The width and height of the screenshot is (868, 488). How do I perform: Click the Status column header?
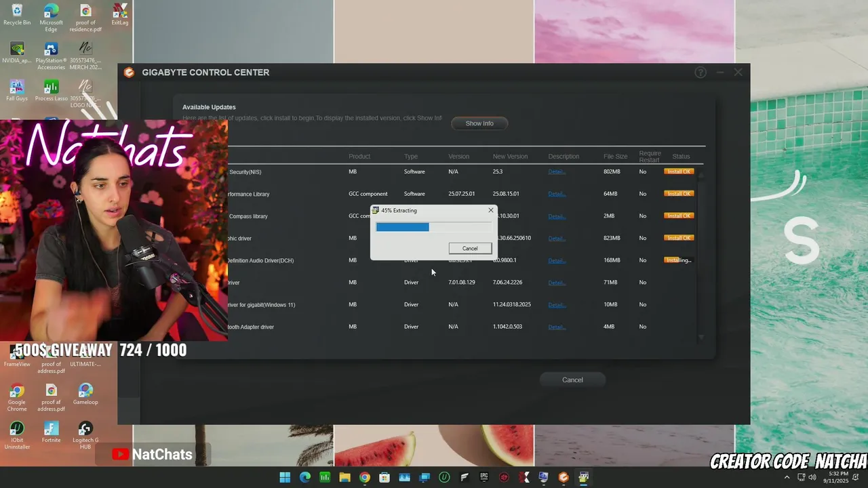pyautogui.click(x=681, y=157)
